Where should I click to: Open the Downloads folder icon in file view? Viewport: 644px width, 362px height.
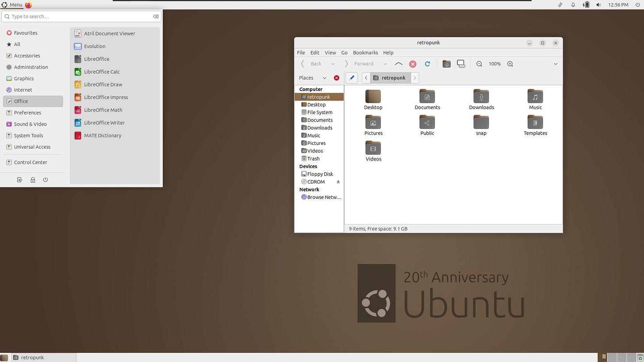pyautogui.click(x=481, y=96)
